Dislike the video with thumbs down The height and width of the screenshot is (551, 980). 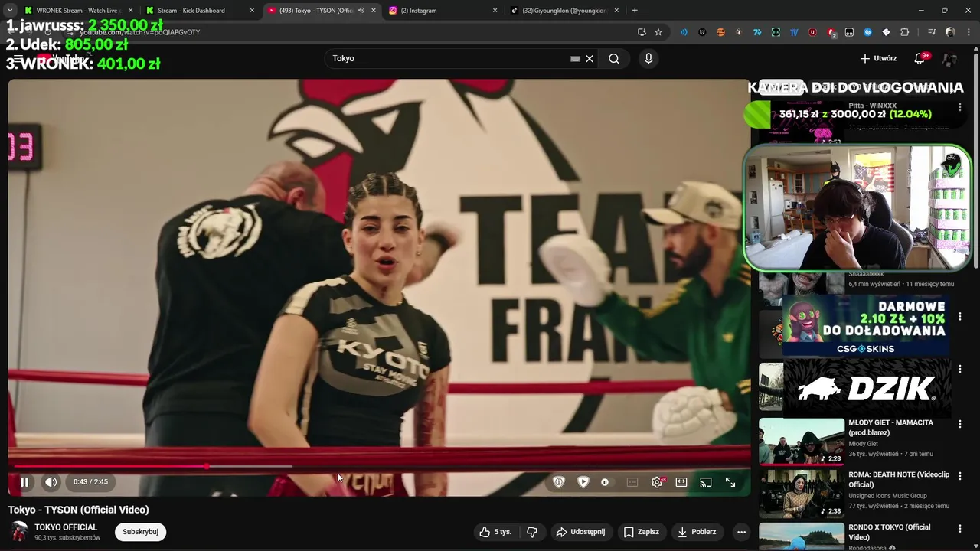(532, 532)
